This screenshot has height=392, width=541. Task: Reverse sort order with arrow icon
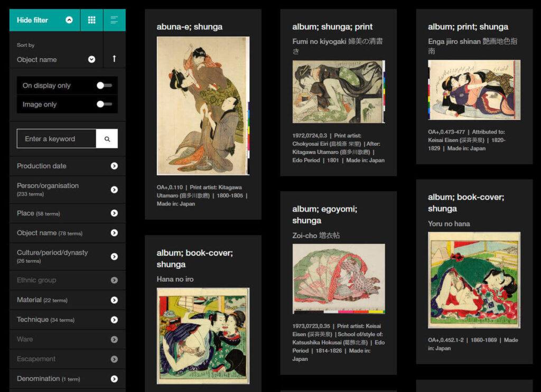pos(114,59)
